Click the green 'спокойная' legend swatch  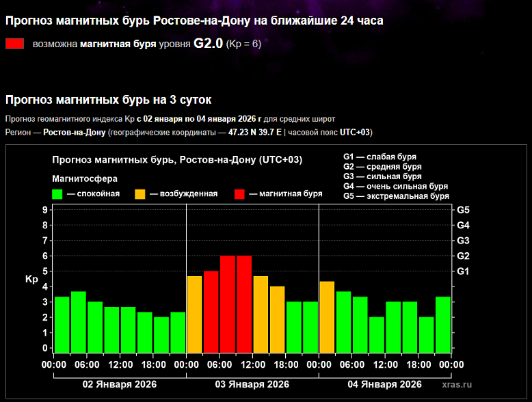[x=57, y=194]
